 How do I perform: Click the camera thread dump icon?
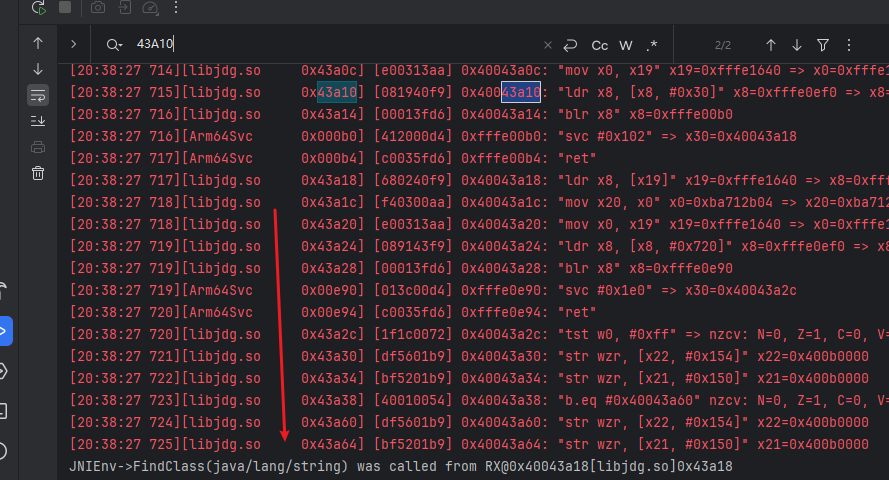tap(98, 8)
